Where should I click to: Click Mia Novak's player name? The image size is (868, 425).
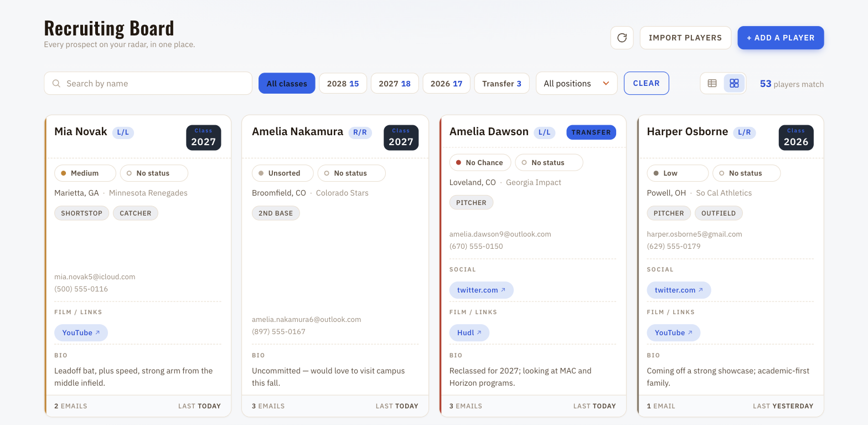tap(81, 132)
